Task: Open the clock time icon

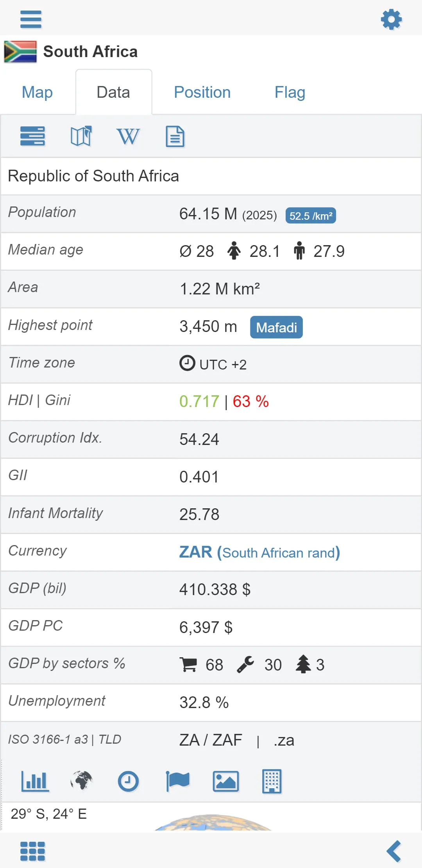Action: click(x=128, y=781)
